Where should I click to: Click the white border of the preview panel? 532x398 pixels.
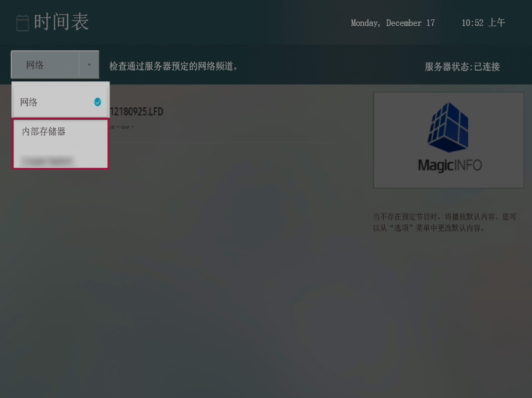374,140
